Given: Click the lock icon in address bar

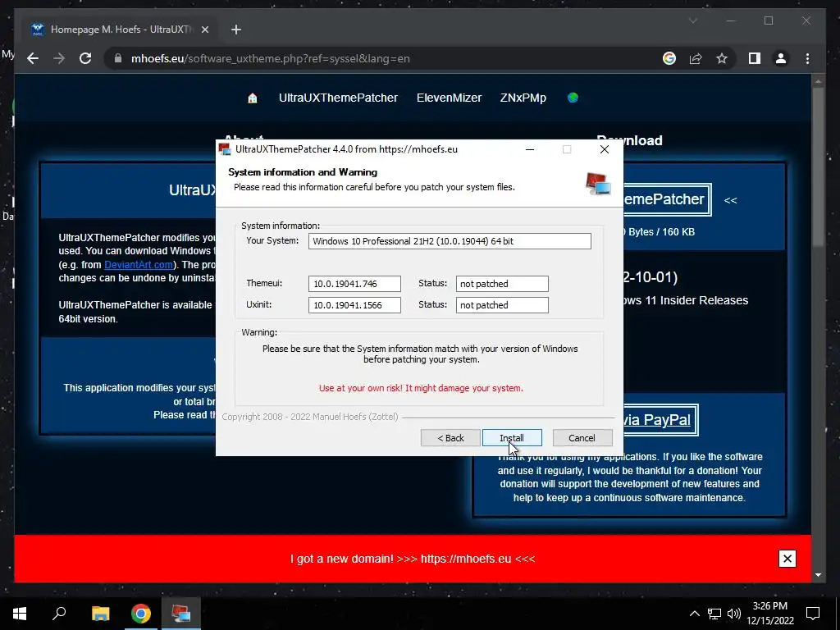Looking at the screenshot, I should point(118,58).
